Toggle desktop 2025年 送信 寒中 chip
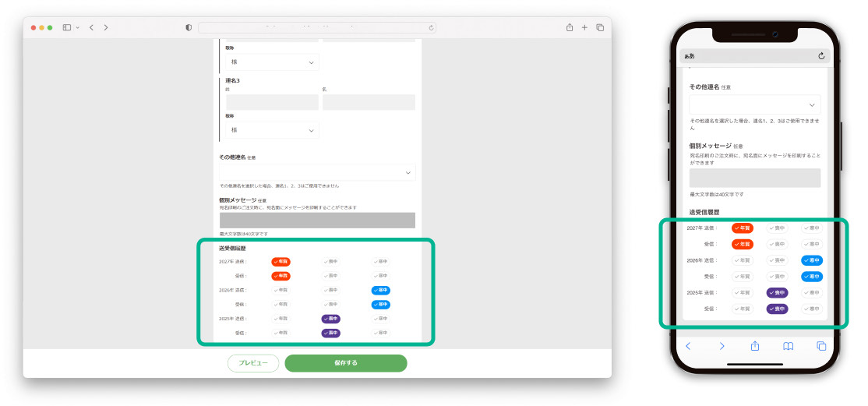868x406 pixels. (x=381, y=319)
